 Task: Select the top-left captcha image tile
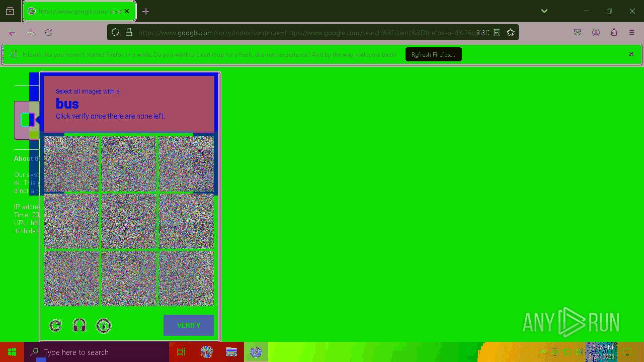point(71,164)
